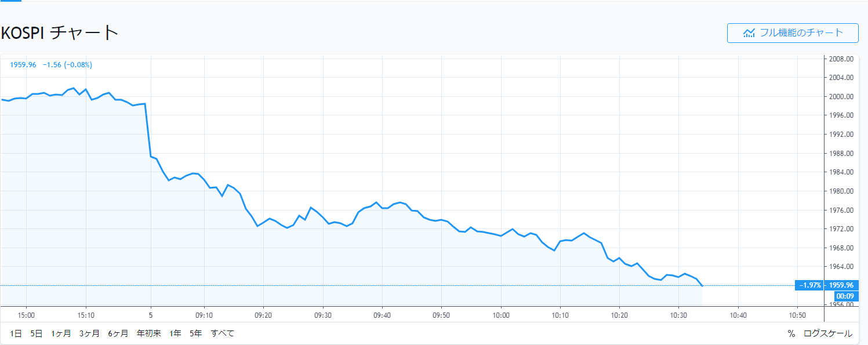Click the KOSPI チャート heading

[60, 32]
